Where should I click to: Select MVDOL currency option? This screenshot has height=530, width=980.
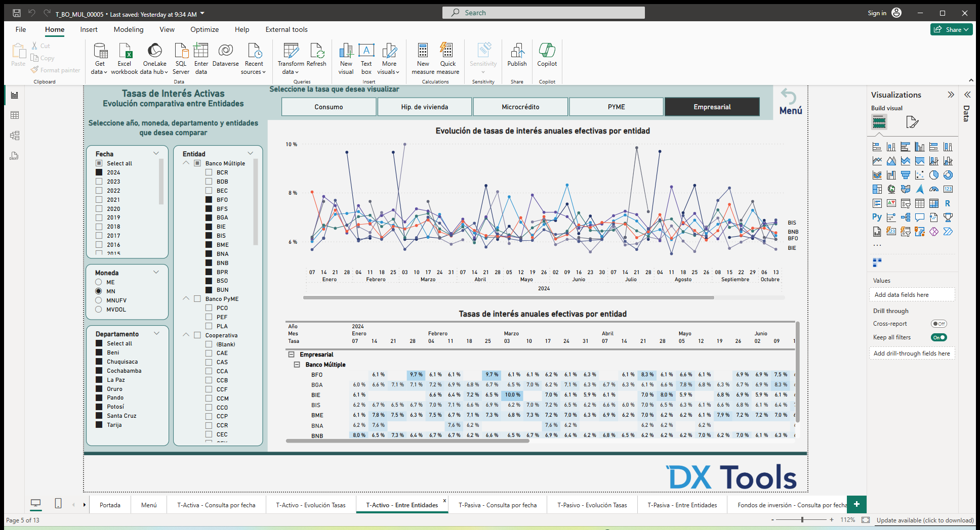click(99, 310)
